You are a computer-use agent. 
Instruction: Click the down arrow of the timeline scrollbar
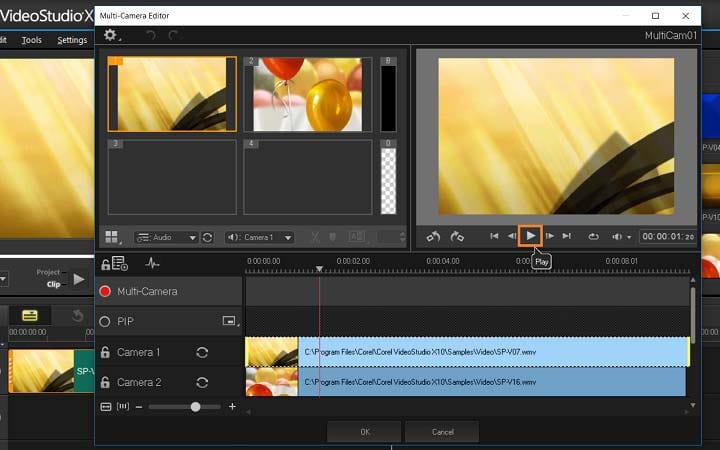[693, 405]
